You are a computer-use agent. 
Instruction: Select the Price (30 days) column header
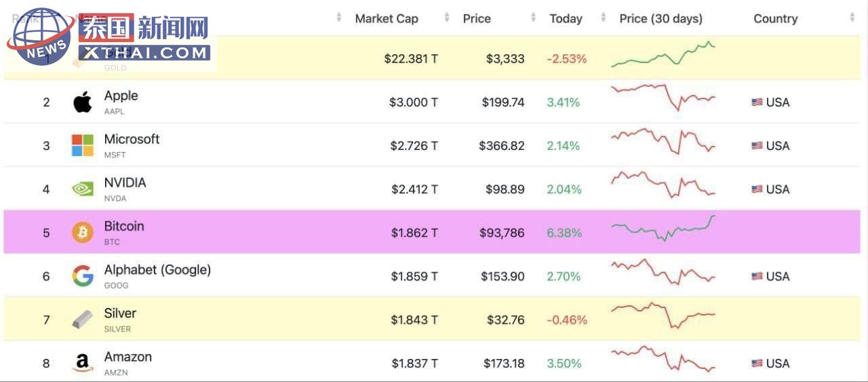click(660, 19)
